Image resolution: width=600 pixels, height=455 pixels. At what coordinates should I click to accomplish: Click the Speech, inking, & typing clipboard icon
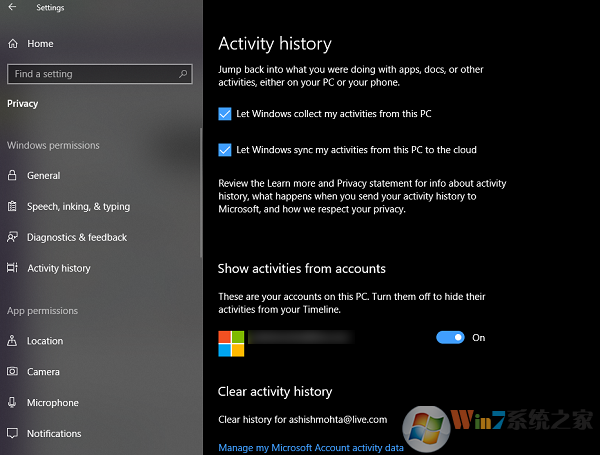click(x=12, y=206)
